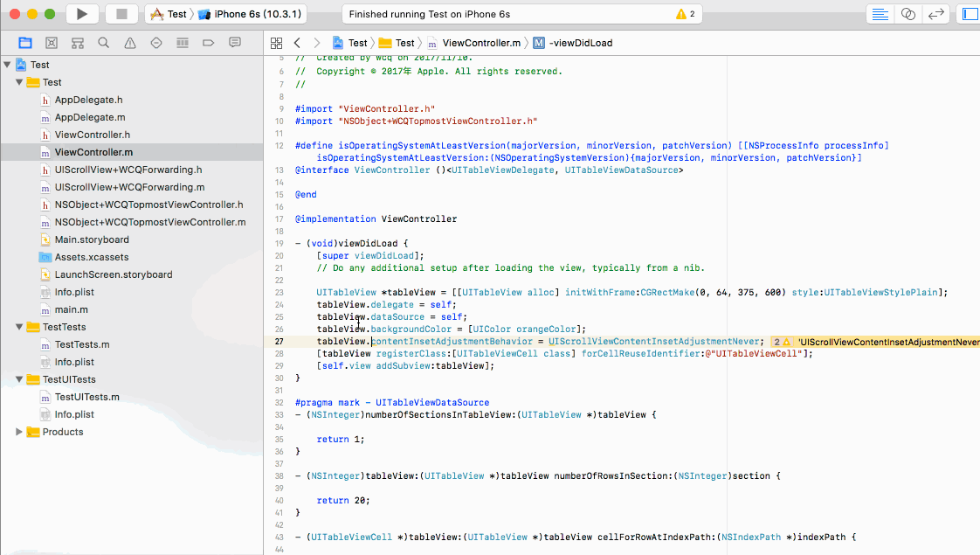Open the Find navigator magnifier icon
The height and width of the screenshot is (555, 980).
point(104,43)
